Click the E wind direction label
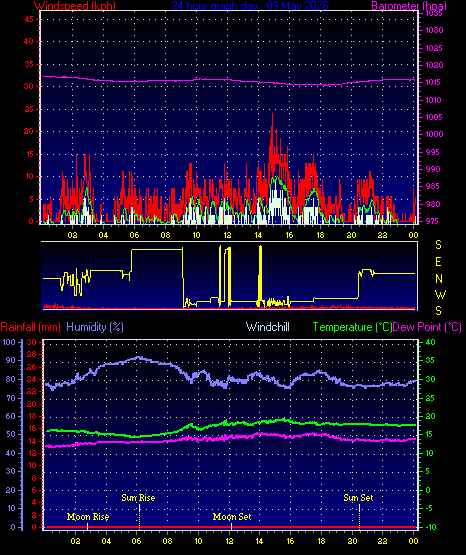Screen dimensions: 466x555 (438, 262)
